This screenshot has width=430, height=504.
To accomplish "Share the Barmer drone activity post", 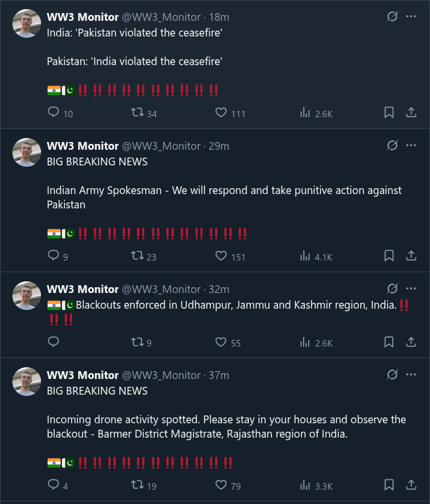I will coord(411,485).
